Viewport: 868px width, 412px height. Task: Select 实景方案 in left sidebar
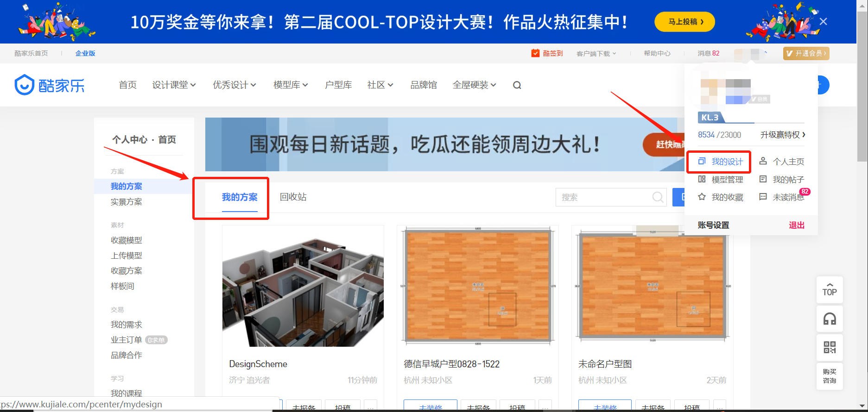pos(127,202)
